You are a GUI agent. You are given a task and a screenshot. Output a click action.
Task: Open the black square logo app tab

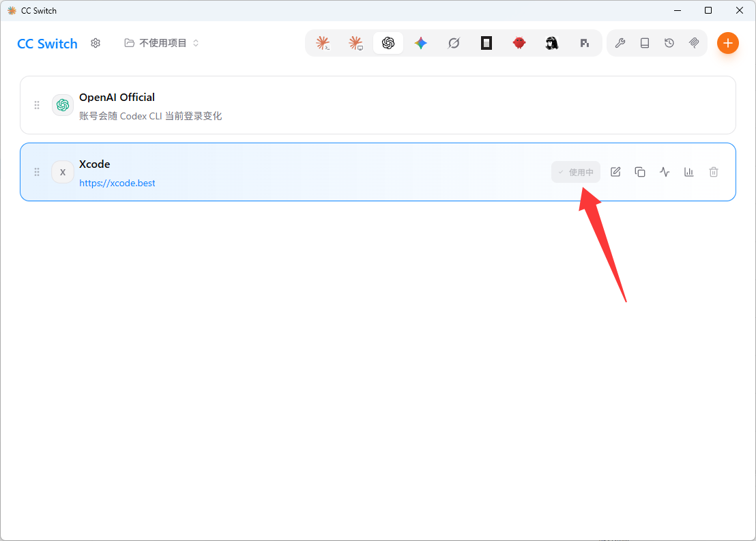[x=486, y=44]
